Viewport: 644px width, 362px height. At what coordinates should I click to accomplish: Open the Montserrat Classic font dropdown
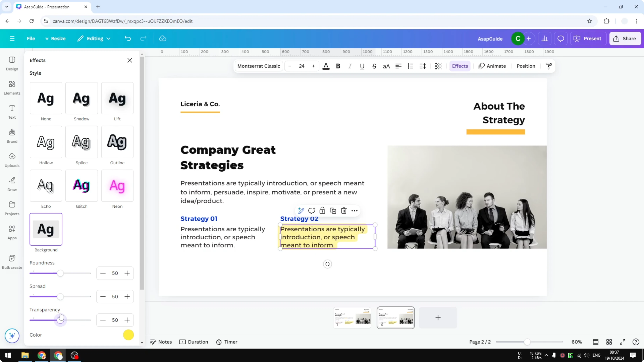[x=258, y=66]
